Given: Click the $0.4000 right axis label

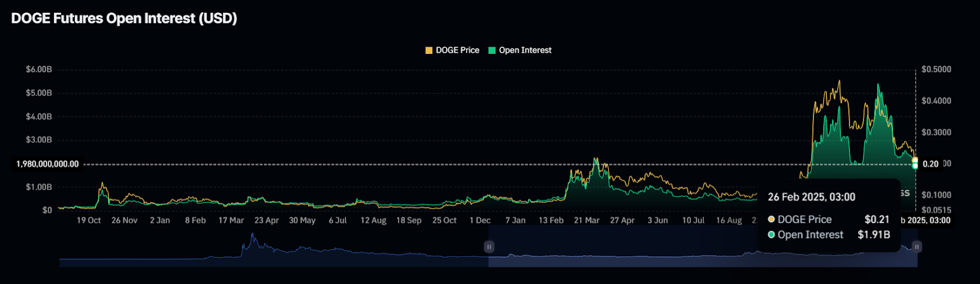Looking at the screenshot, I should [x=937, y=101].
